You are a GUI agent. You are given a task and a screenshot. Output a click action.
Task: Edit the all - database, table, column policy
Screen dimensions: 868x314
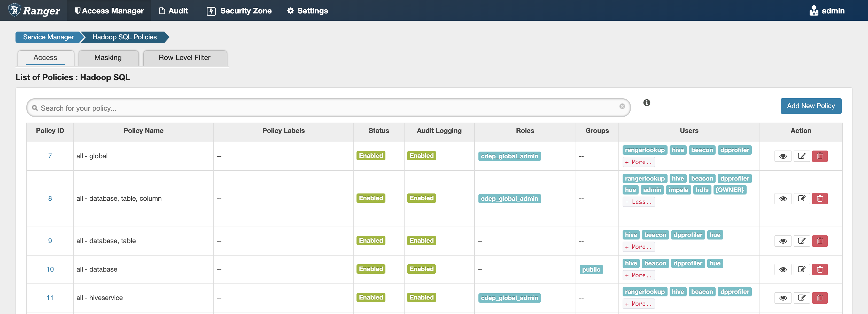801,199
